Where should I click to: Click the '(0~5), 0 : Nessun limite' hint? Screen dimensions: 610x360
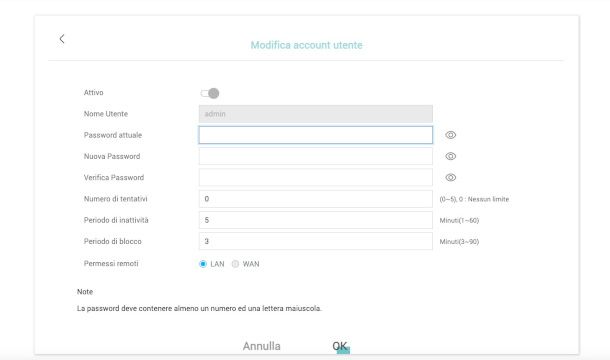click(474, 199)
